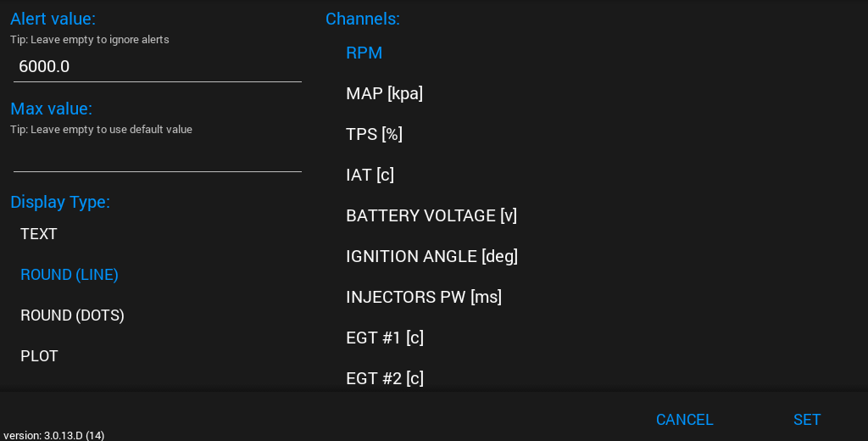Image resolution: width=868 pixels, height=441 pixels.
Task: Select IGNITION ANGLE [deg] channel
Action: point(431,256)
